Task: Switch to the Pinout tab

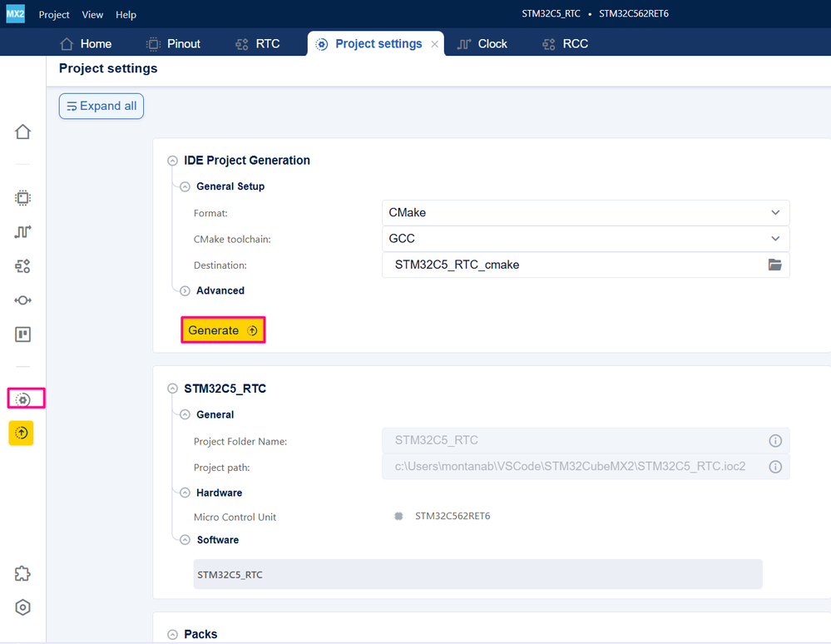Action: pos(173,44)
